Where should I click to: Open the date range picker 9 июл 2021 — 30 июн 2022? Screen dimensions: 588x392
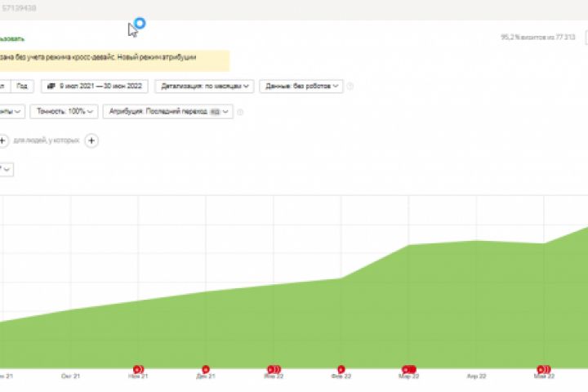point(95,87)
